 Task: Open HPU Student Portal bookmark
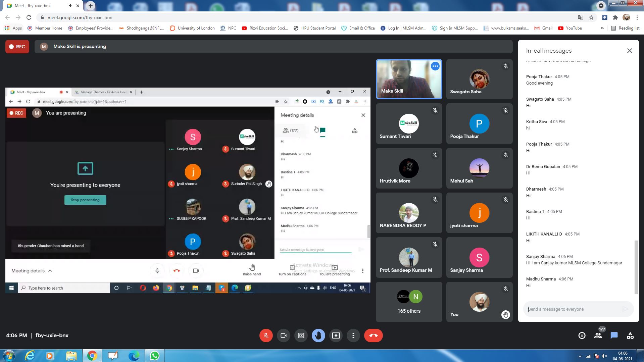point(315,28)
